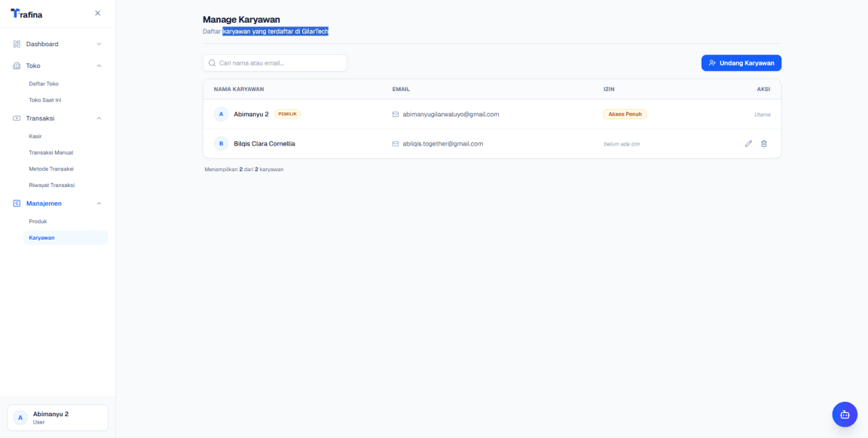
Task: Click the Transaksi icon in sidebar
Action: 17,118
